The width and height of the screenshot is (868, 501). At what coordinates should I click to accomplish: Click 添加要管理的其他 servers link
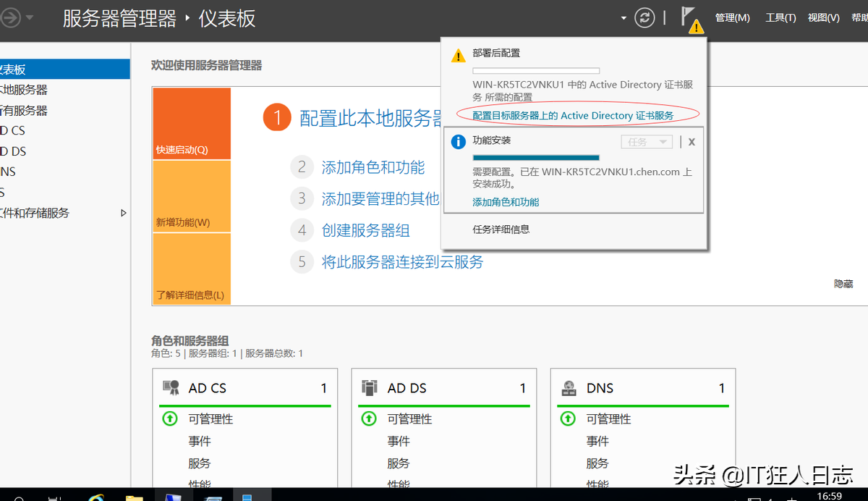380,198
